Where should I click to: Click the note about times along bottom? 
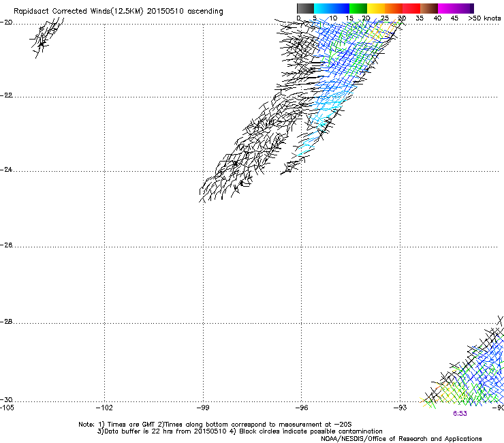point(255,425)
